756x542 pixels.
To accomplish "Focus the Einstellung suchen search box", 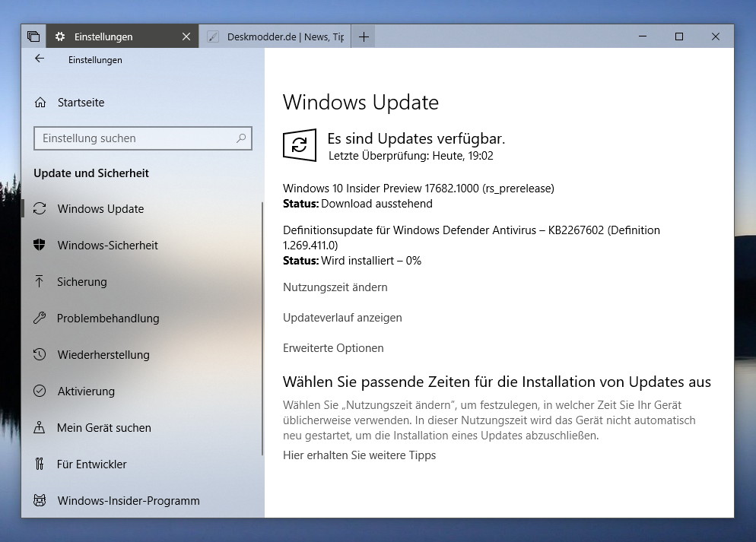I will (143, 138).
